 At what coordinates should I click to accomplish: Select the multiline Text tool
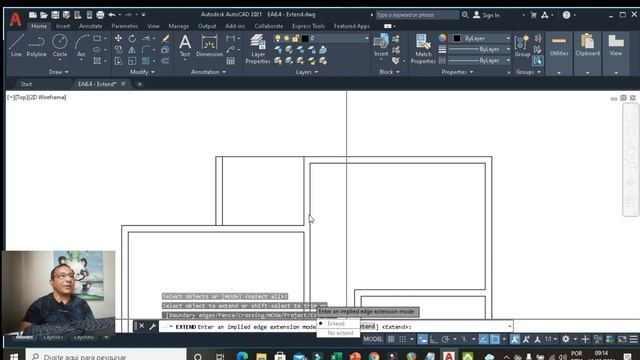tap(185, 45)
